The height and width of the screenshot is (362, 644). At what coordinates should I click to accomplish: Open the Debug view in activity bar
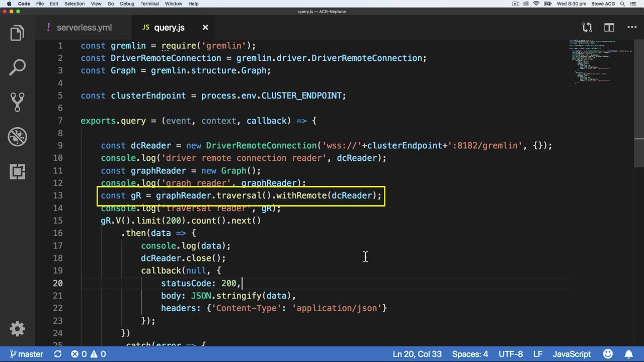click(17, 137)
